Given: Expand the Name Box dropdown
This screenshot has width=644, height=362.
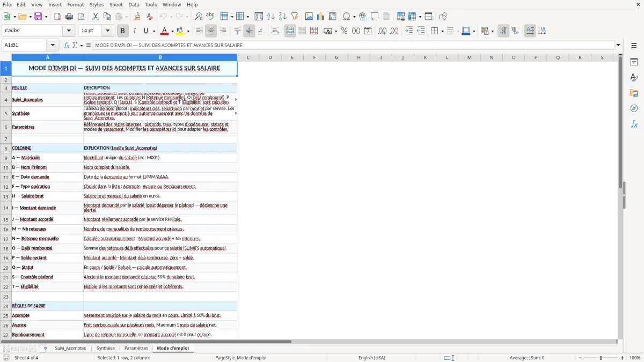Looking at the screenshot, I should [x=53, y=46].
